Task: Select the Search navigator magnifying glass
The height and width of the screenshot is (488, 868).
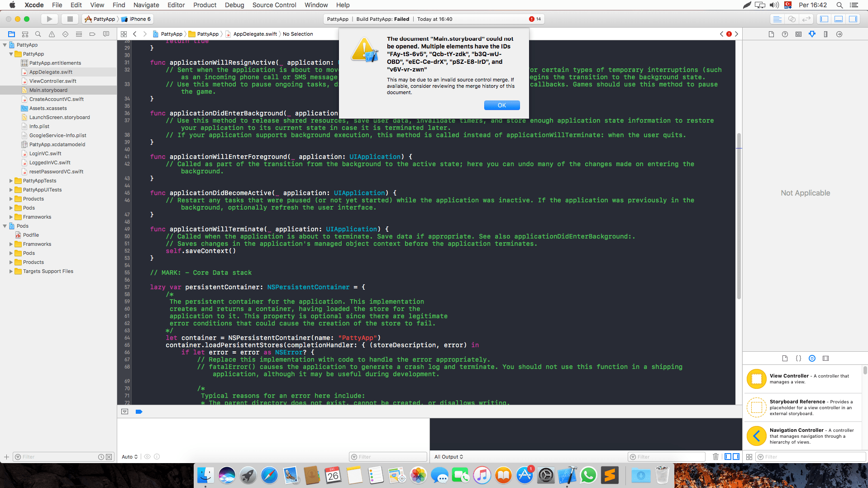Action: point(38,34)
